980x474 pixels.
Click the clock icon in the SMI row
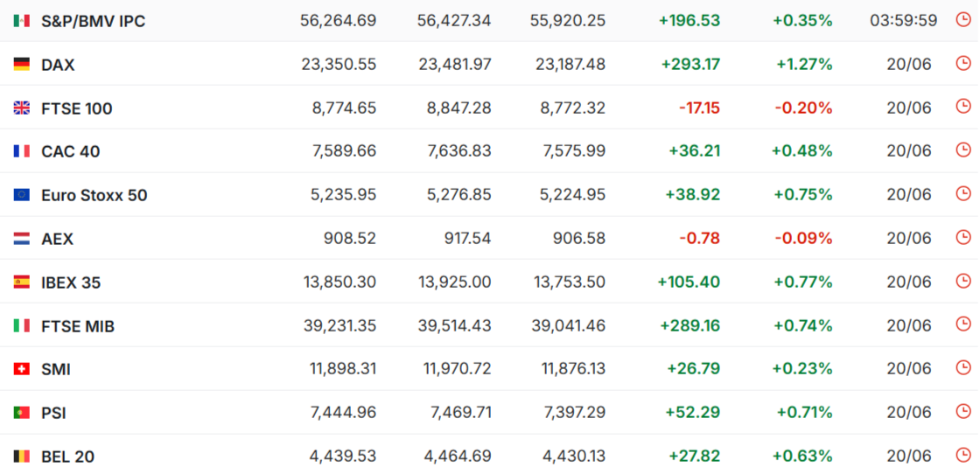(963, 368)
